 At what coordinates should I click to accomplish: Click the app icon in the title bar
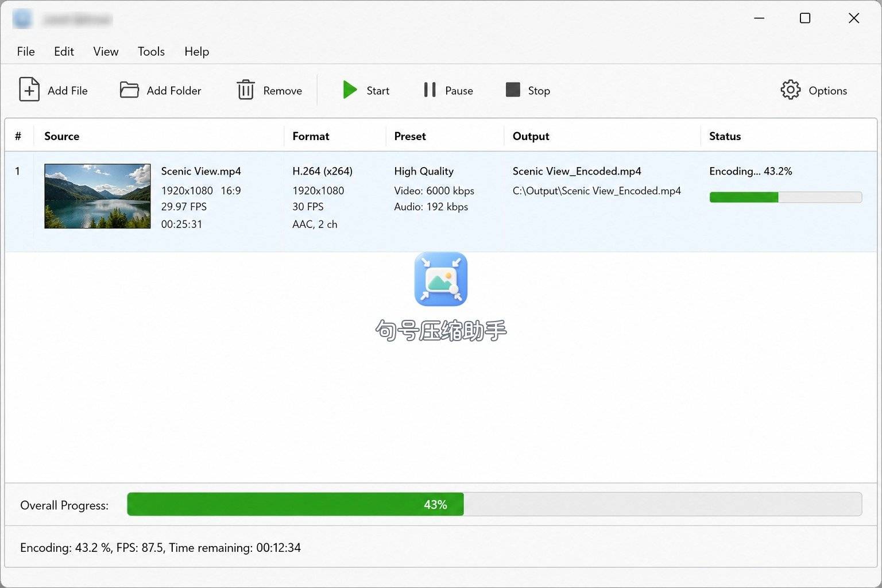pos(22,19)
